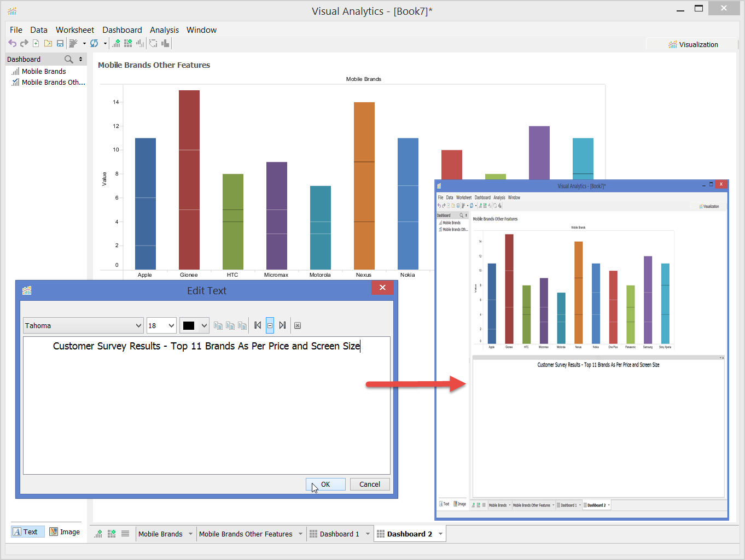This screenshot has height=560, width=745.
Task: Close the Edit Text dialog
Action: tap(382, 288)
